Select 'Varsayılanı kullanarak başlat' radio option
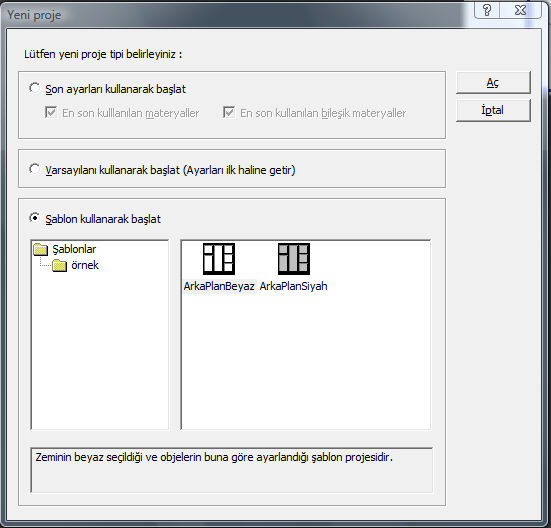The image size is (551, 528). [34, 169]
